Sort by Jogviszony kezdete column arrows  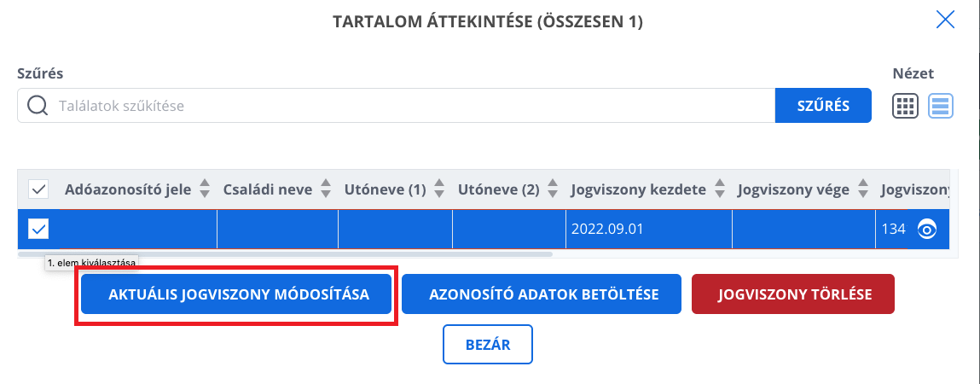[720, 189]
